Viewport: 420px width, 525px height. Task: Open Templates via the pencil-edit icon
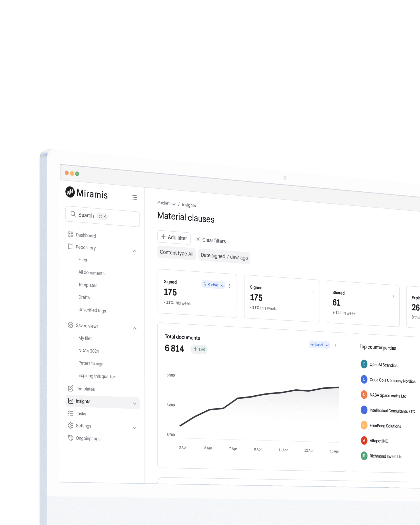point(71,388)
